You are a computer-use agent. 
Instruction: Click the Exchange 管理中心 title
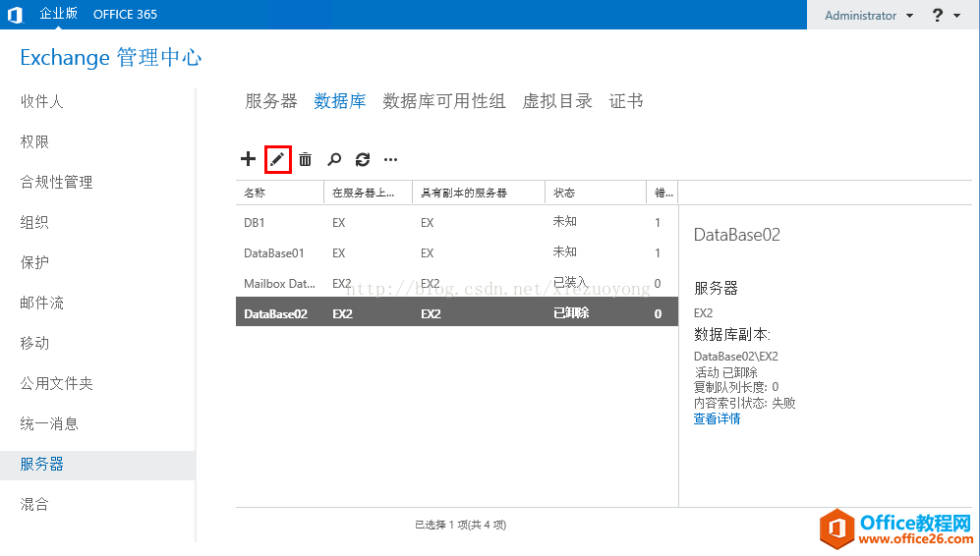coord(111,58)
